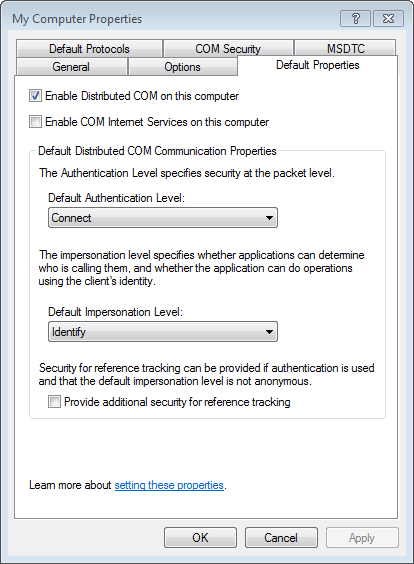Viewport: 414px width, 564px height.
Task: Switch to the COM Security tab
Action: tap(228, 49)
